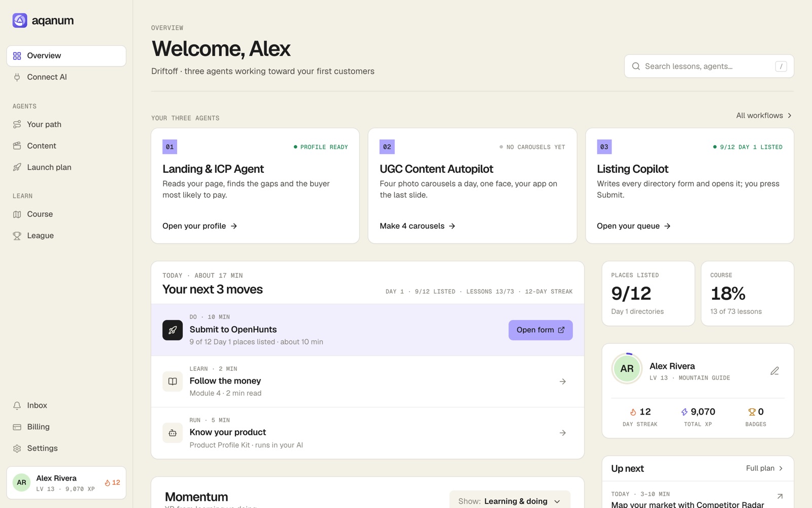Click the Launch plan rocket icon

[x=17, y=167]
